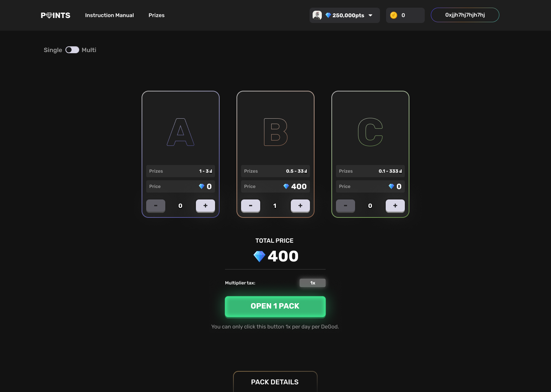Toggle the Single/Multi switch
The width and height of the screenshot is (551, 392).
click(72, 50)
